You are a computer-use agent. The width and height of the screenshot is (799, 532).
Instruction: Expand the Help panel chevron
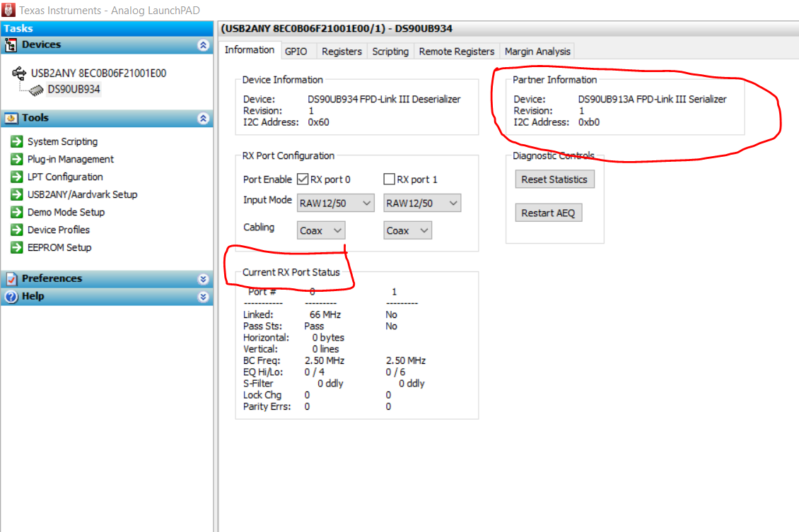[x=204, y=297]
